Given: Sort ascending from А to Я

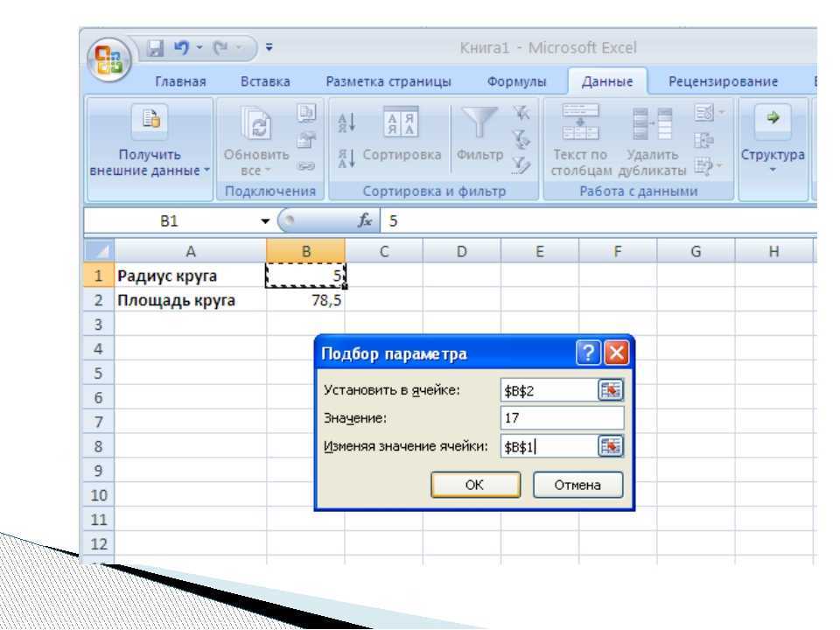Looking at the screenshot, I should pos(346,122).
